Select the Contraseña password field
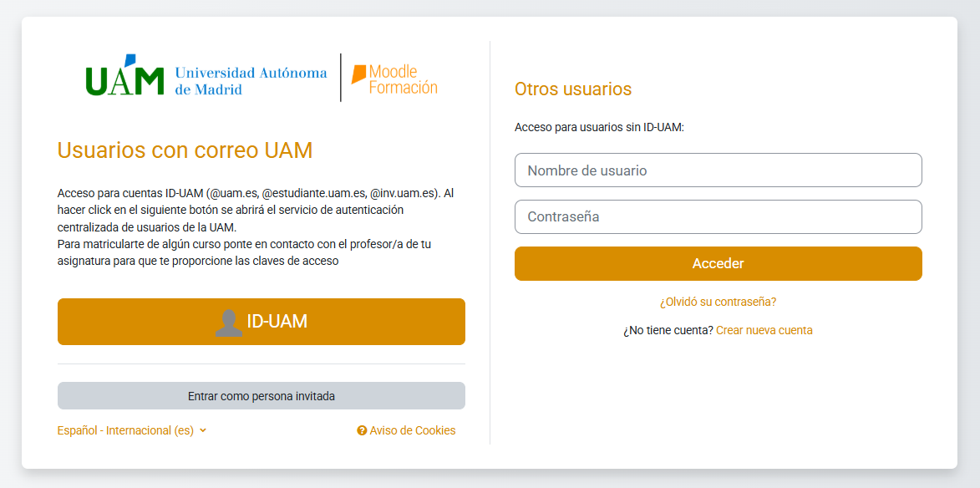Viewport: 980px width, 488px height. [718, 216]
